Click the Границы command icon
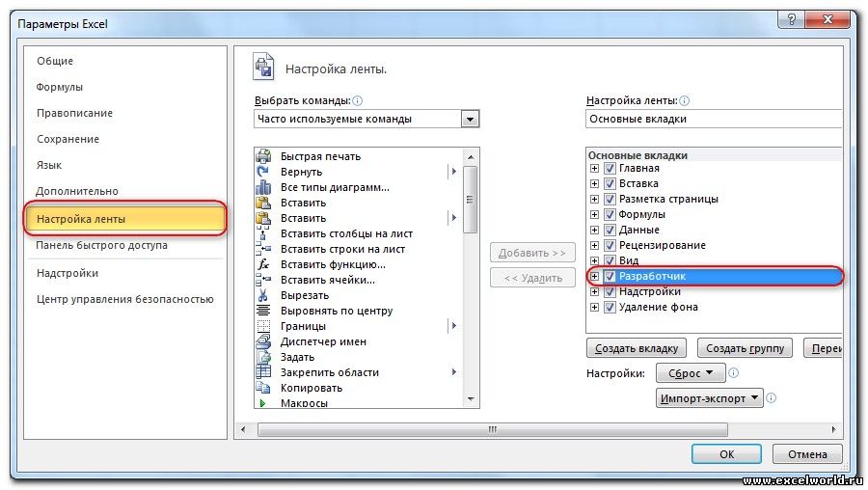This screenshot has width=868, height=490. point(263,326)
